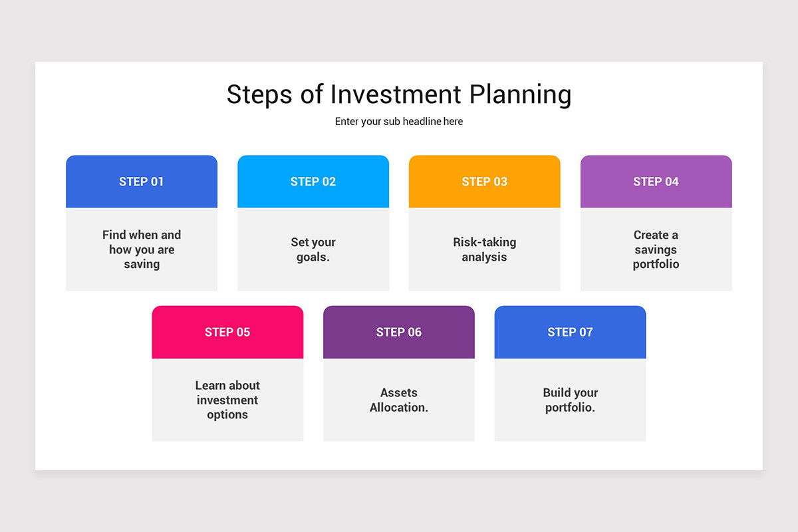Click the 'Risk-taking analysis' text

pyautogui.click(x=485, y=249)
